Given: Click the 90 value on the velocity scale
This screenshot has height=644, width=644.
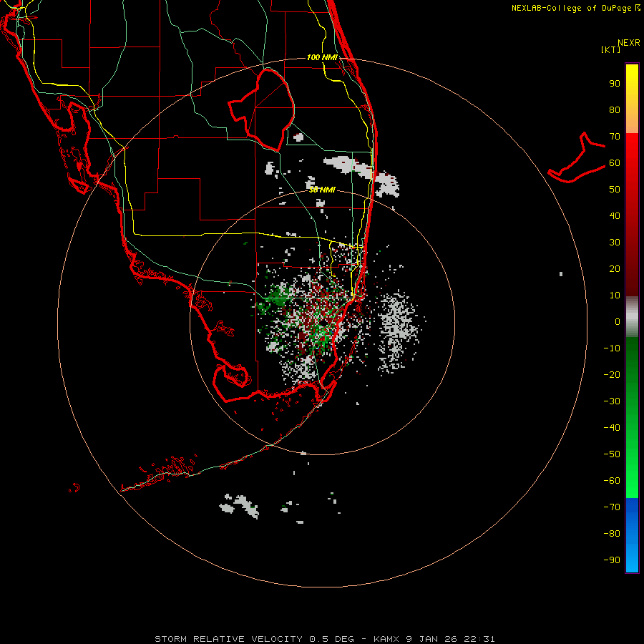Looking at the screenshot, I should [x=615, y=84].
